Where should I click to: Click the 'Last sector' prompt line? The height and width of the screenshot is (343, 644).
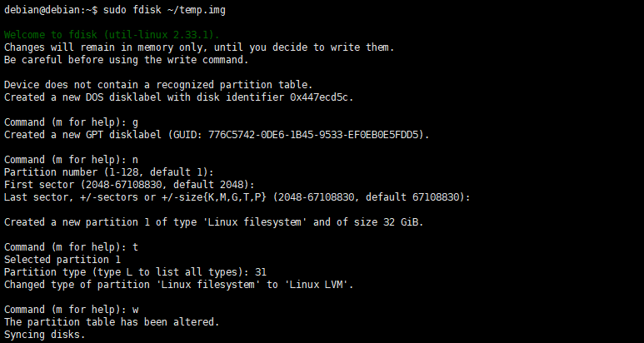(x=237, y=196)
